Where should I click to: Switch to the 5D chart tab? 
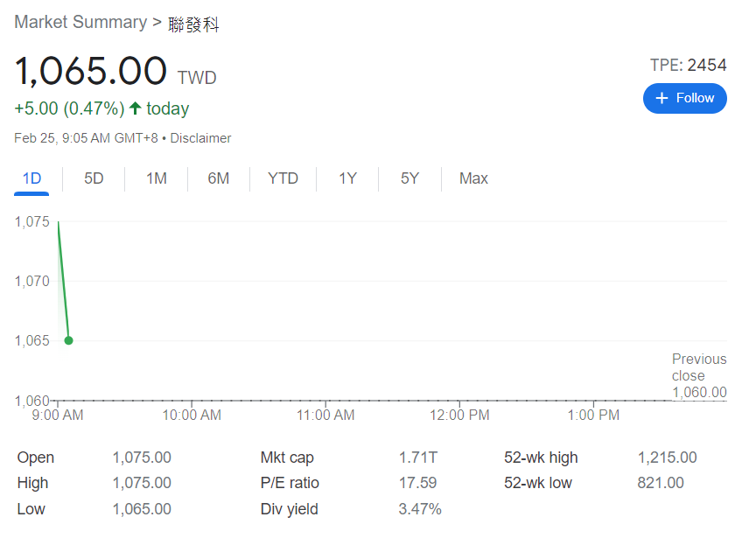click(x=94, y=178)
